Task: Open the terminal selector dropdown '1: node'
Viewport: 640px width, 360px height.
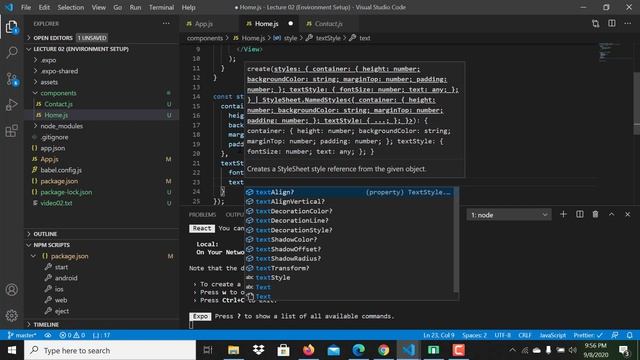Action: 509,215
